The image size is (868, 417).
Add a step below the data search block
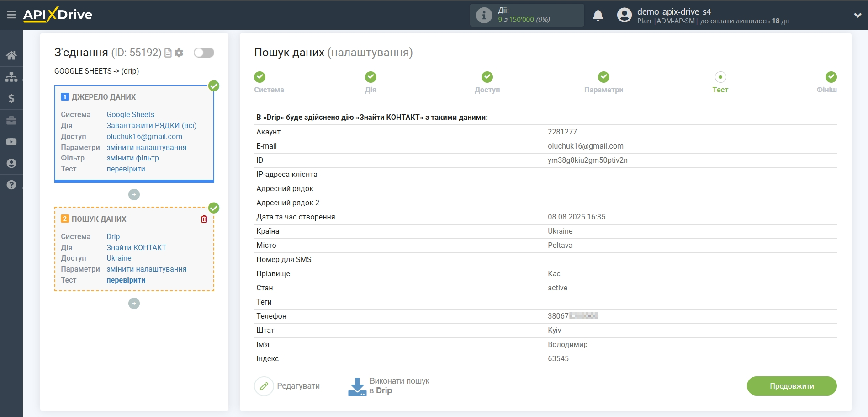pos(134,303)
